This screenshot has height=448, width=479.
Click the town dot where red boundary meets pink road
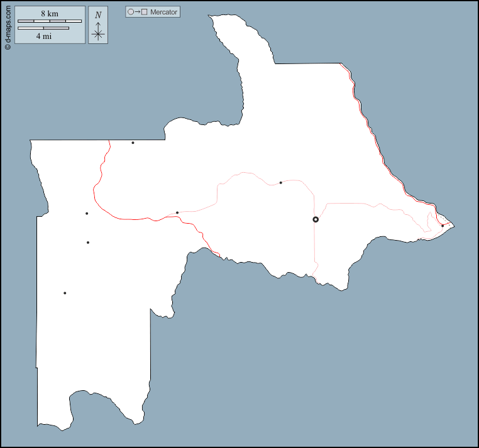click(177, 212)
